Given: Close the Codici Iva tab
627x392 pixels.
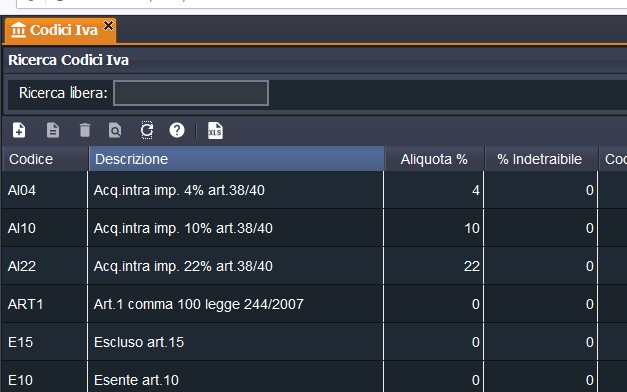Looking at the screenshot, I should [x=108, y=26].
